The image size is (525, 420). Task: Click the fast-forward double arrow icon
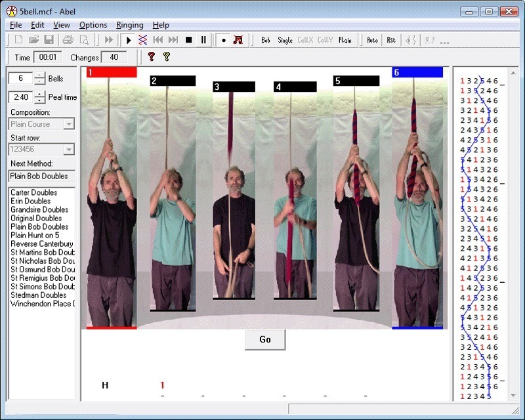(x=108, y=40)
